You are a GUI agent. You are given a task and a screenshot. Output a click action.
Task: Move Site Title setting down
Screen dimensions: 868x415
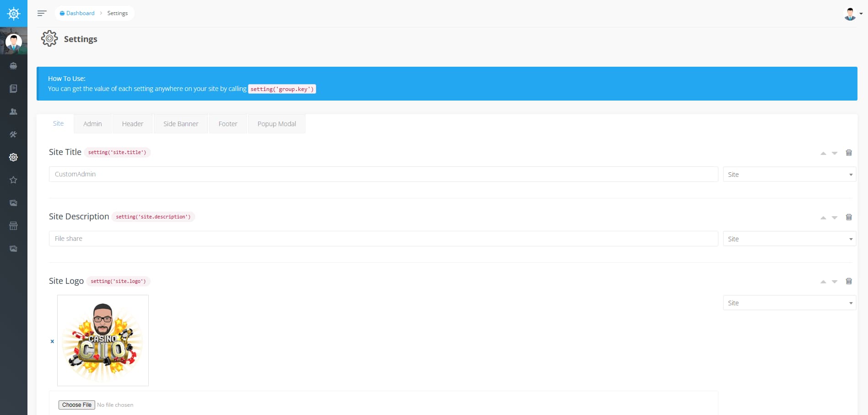[x=835, y=153]
